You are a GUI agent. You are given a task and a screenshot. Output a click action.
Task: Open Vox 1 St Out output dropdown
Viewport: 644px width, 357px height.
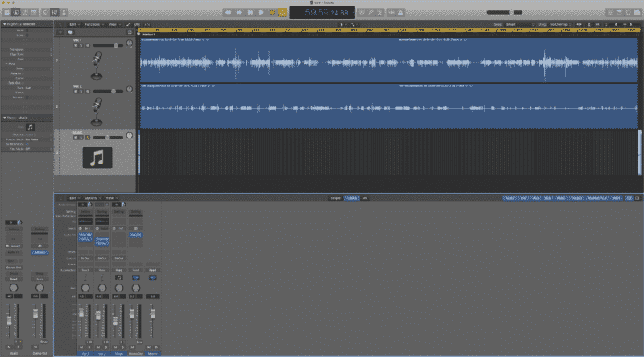85,259
